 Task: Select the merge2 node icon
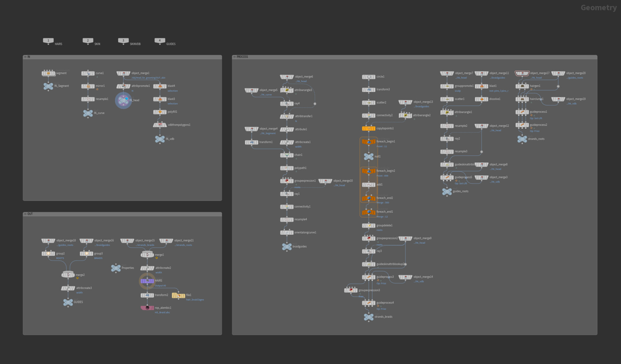68,275
